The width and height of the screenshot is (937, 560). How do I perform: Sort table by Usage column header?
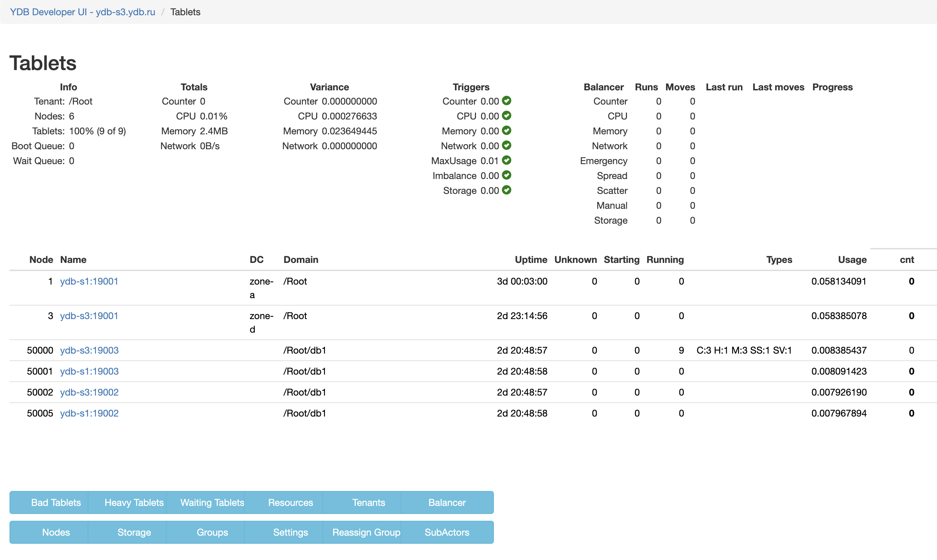pyautogui.click(x=852, y=260)
